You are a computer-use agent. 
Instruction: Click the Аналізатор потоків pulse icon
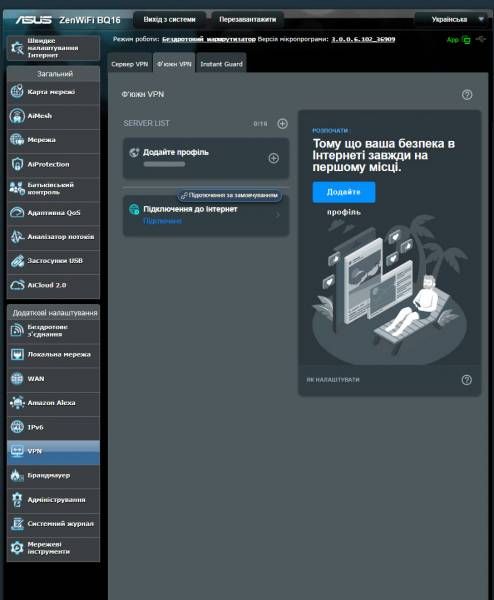coord(17,237)
